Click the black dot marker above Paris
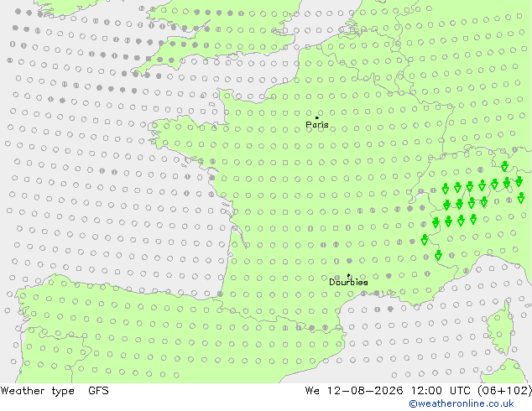The image size is (532, 411). (x=317, y=117)
